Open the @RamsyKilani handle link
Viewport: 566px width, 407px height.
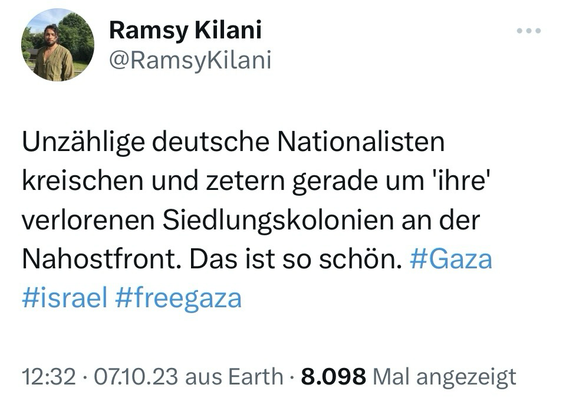[x=190, y=60]
